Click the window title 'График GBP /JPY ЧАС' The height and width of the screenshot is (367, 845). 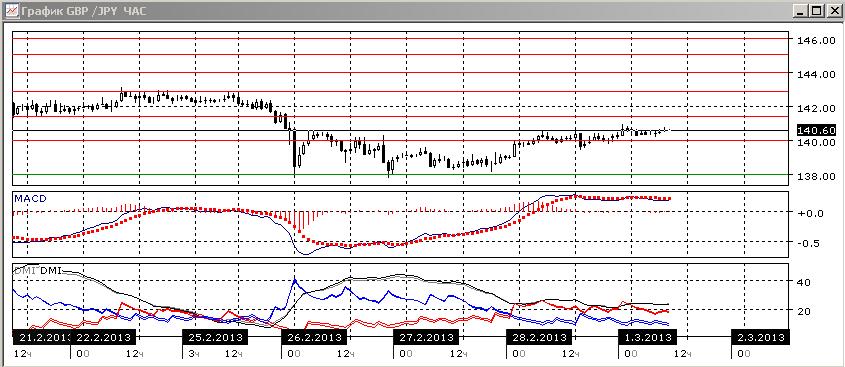click(84, 11)
